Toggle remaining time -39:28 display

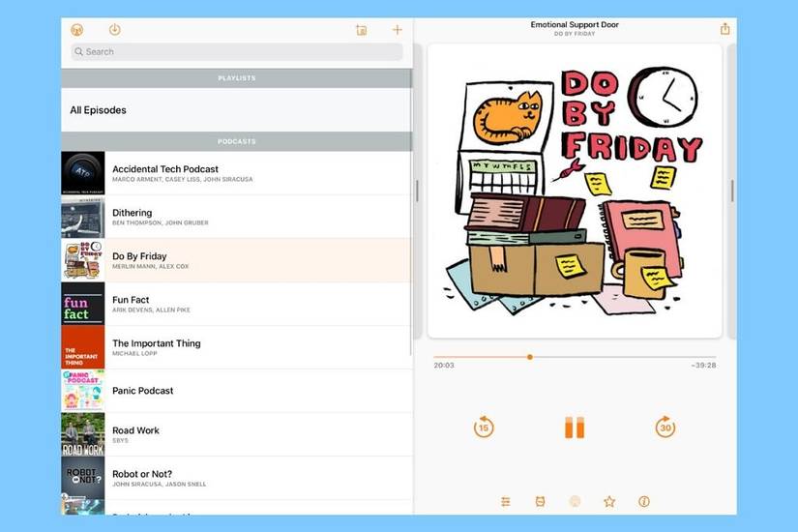[704, 365]
